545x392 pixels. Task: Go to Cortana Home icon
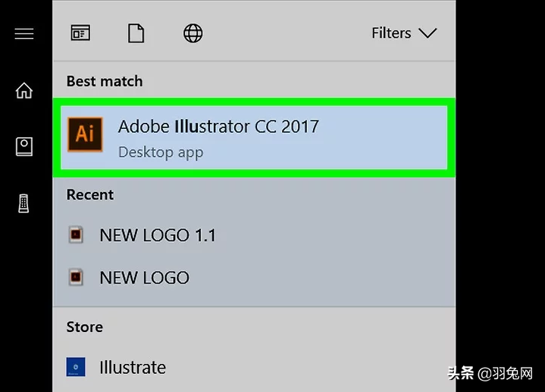click(24, 90)
